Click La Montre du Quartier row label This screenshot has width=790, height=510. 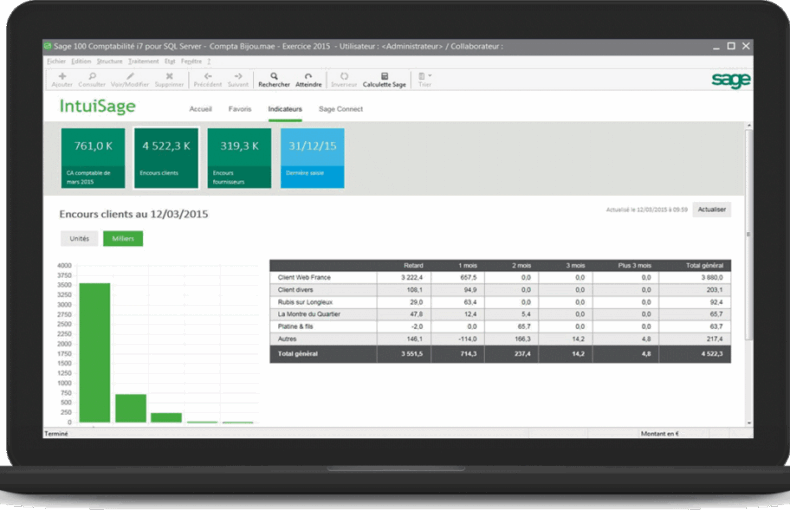(309, 314)
